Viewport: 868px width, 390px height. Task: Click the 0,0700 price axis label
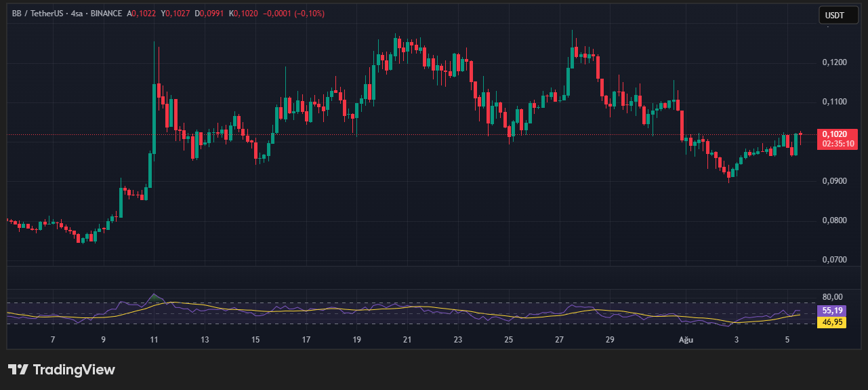point(833,260)
